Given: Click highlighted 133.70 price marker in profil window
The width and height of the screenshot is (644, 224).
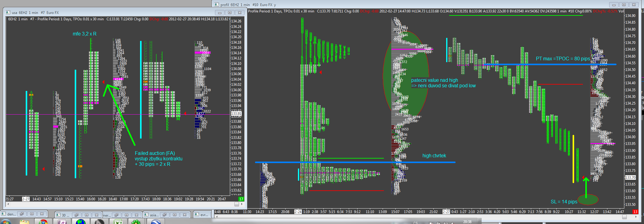Looking at the screenshot, I should [630, 178].
